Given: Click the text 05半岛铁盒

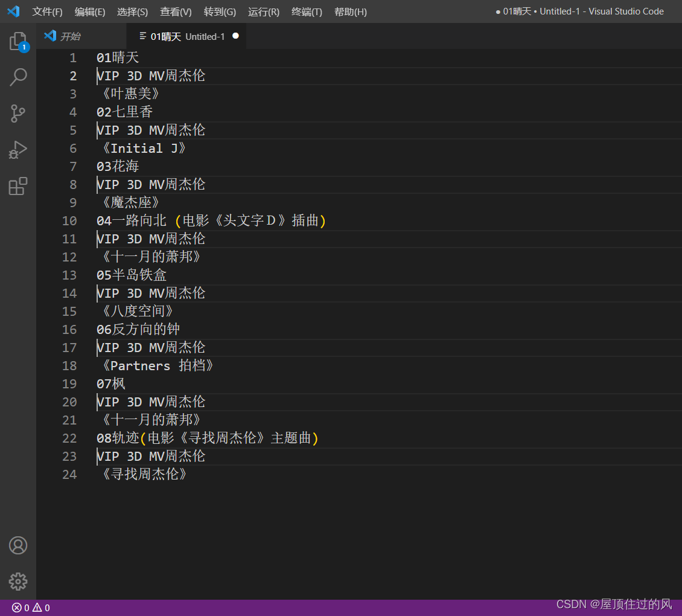Looking at the screenshot, I should 132,275.
